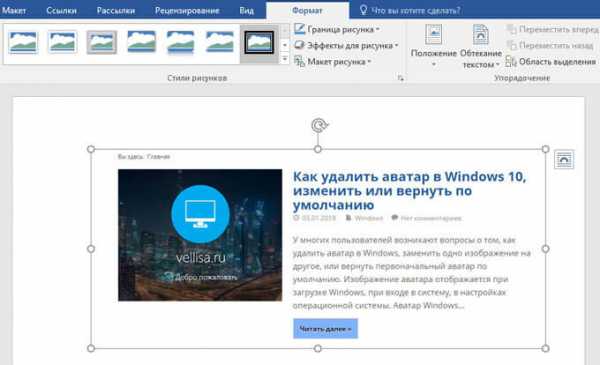This screenshot has height=365, width=600.
Task: Click the vellisa.ru monitor logo picture
Action: tap(200, 235)
